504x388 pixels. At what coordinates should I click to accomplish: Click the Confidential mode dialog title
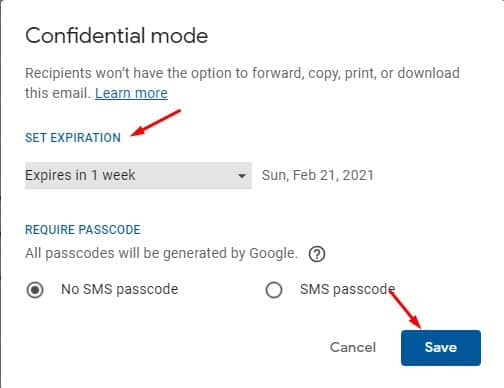pos(117,36)
